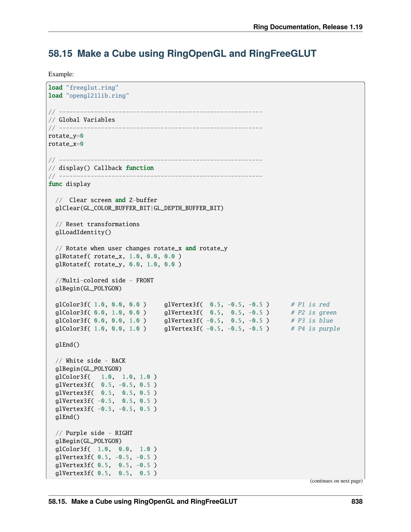Click the comment '# P4 is purple'
411x532 pixels.
(315, 329)
